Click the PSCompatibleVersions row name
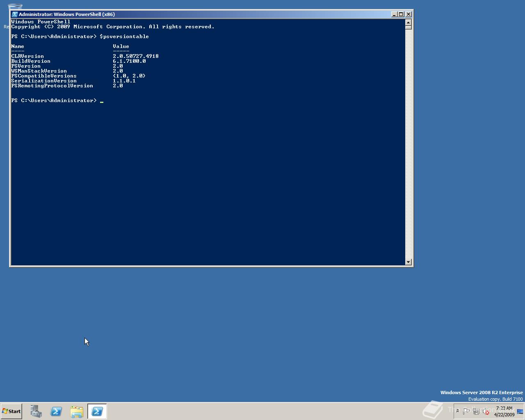The height and width of the screenshot is (420, 525). pos(44,76)
